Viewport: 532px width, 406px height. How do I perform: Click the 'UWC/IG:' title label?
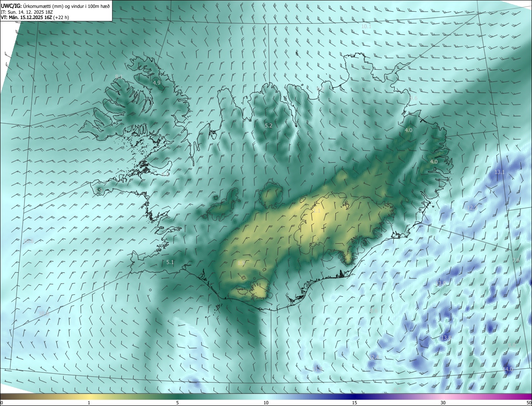[x=11, y=6]
